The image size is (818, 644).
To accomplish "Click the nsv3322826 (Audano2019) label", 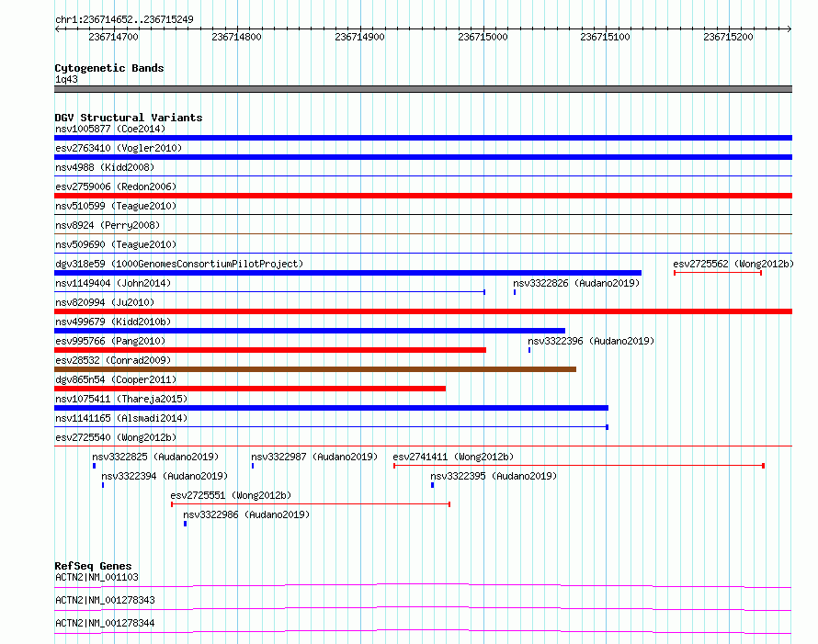I will (576, 283).
